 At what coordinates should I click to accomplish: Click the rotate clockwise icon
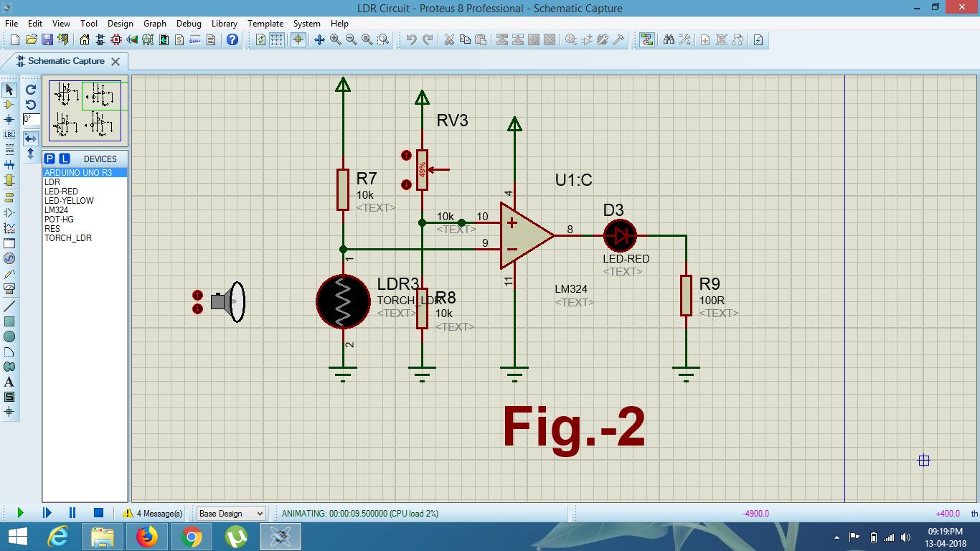31,90
